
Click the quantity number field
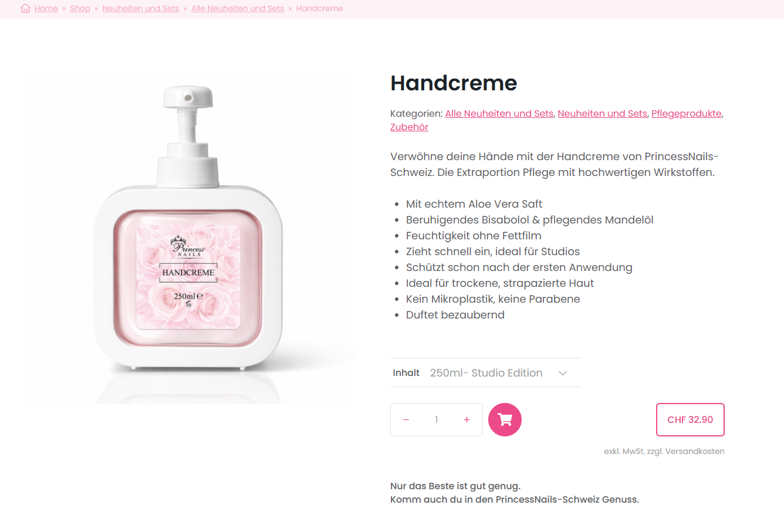click(x=437, y=419)
